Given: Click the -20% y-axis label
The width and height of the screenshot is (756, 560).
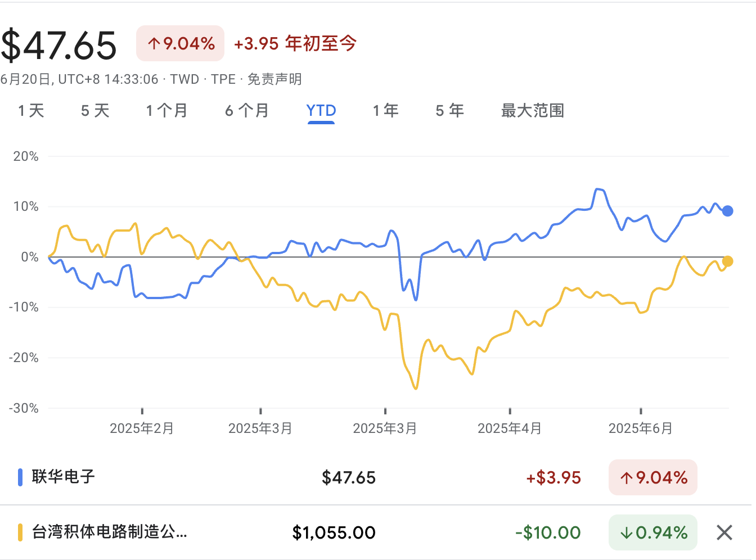Looking at the screenshot, I should click(x=24, y=358).
